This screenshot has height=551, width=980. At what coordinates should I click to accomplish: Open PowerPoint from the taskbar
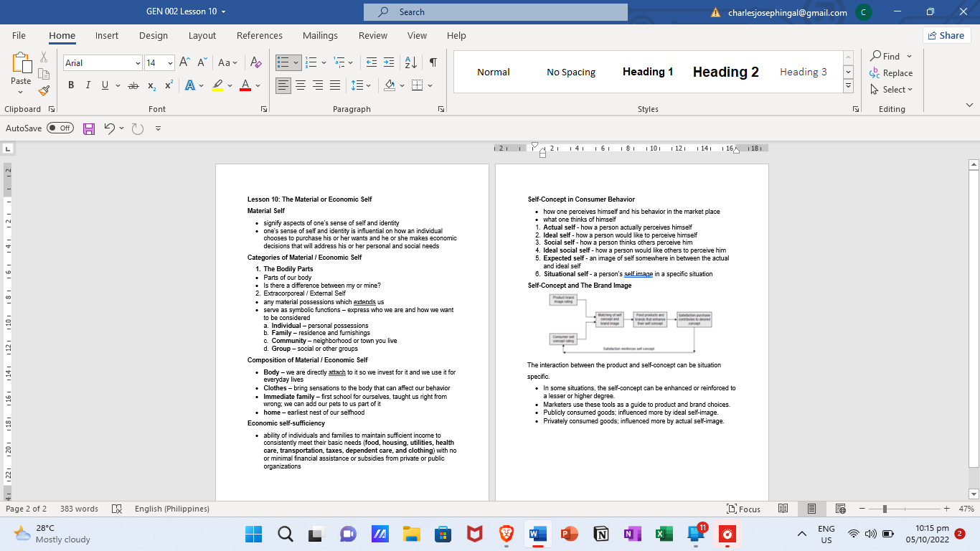coord(570,534)
